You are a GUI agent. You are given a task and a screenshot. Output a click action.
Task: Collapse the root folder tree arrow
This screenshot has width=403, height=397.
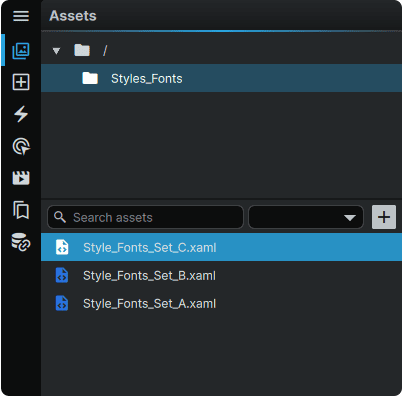(56, 51)
